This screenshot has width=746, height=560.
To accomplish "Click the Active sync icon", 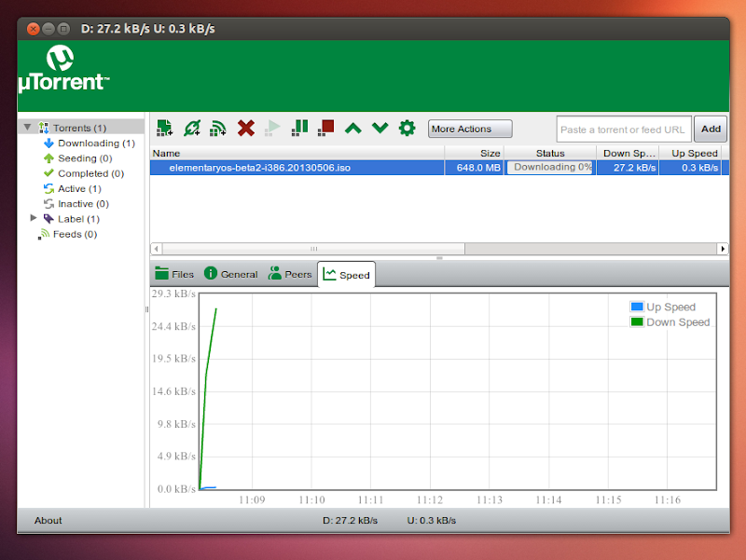I will pyautogui.click(x=48, y=189).
